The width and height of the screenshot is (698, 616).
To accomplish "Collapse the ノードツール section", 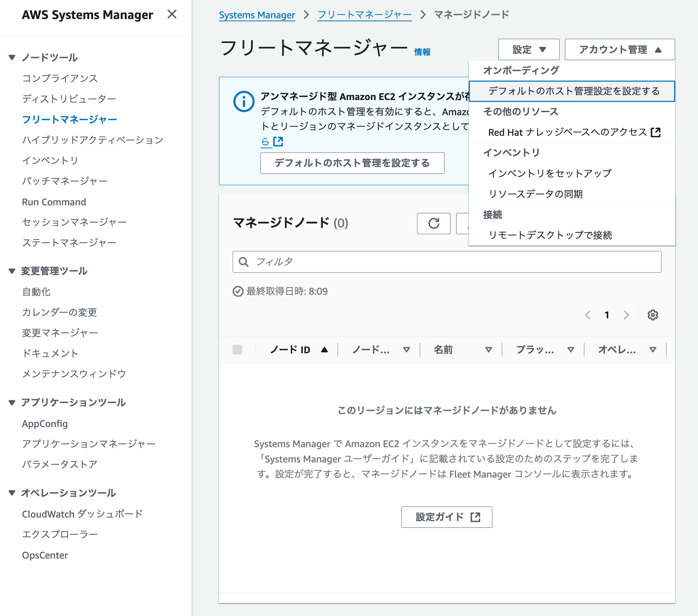I will pyautogui.click(x=12, y=57).
